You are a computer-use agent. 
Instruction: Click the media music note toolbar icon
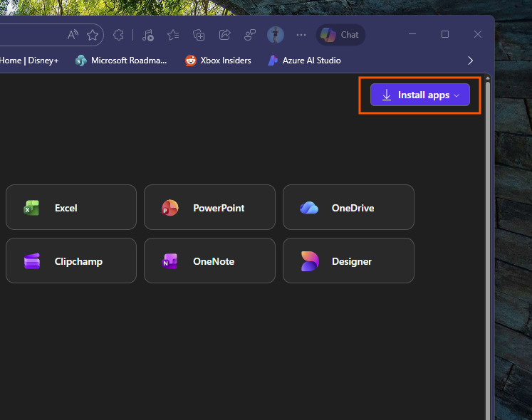tap(147, 35)
